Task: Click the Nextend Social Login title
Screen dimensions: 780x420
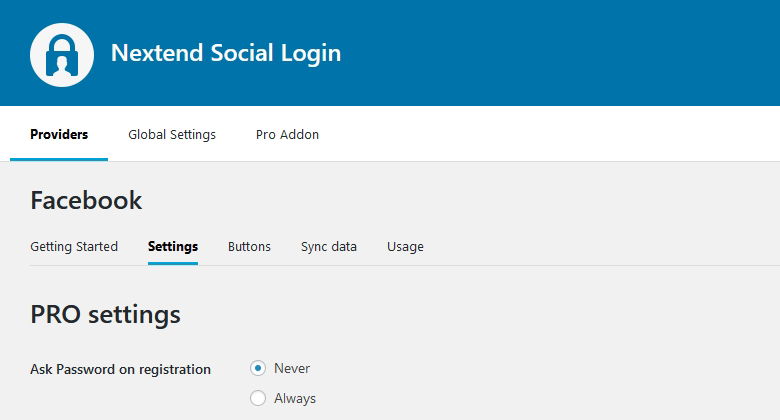Action: [225, 53]
